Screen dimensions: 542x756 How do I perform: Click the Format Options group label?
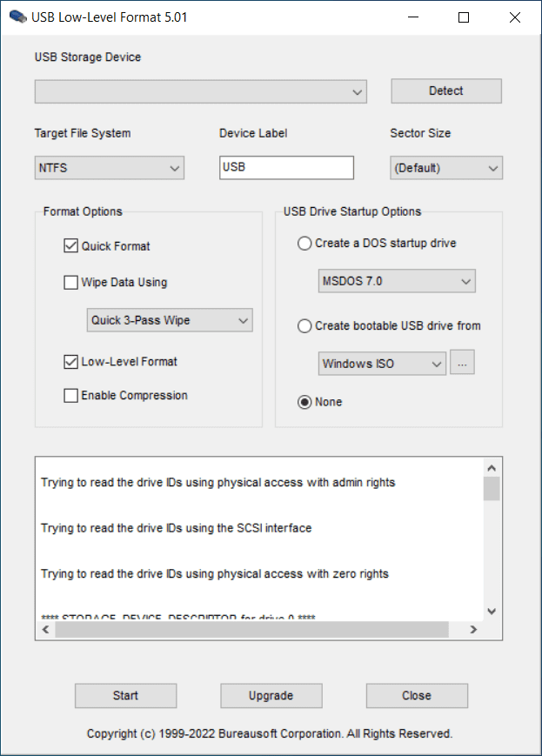click(x=83, y=211)
